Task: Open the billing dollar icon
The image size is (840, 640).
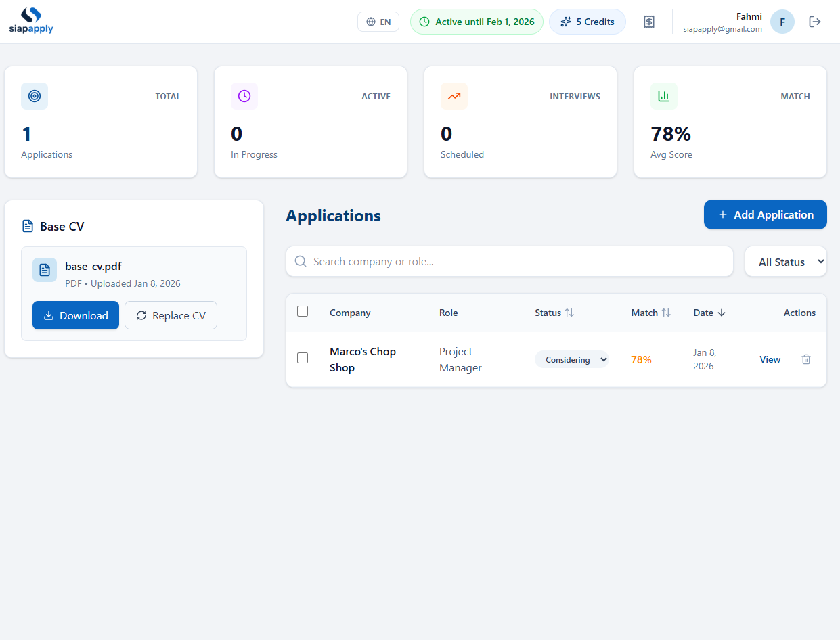Action: (649, 22)
